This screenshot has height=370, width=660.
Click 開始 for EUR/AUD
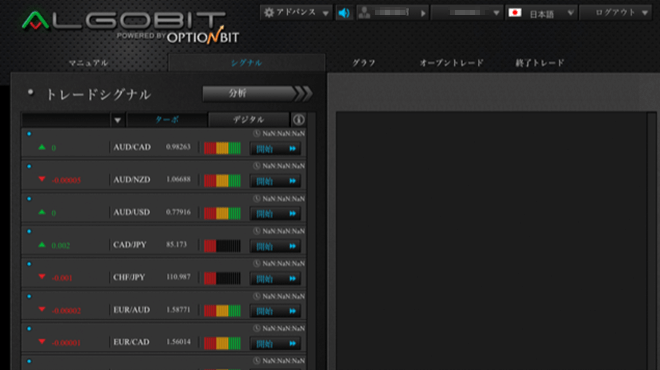tap(275, 311)
